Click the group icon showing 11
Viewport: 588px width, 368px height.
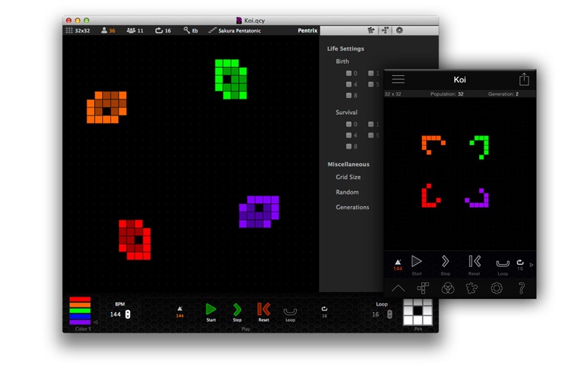click(131, 30)
